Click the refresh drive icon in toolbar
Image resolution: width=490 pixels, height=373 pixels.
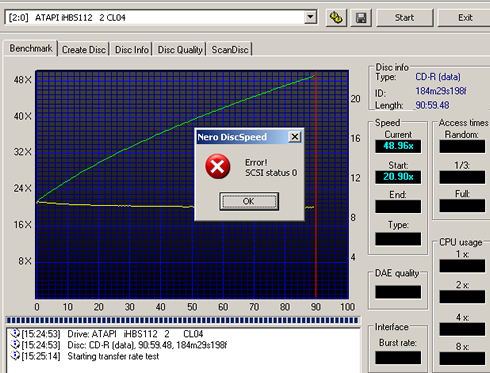[x=336, y=18]
